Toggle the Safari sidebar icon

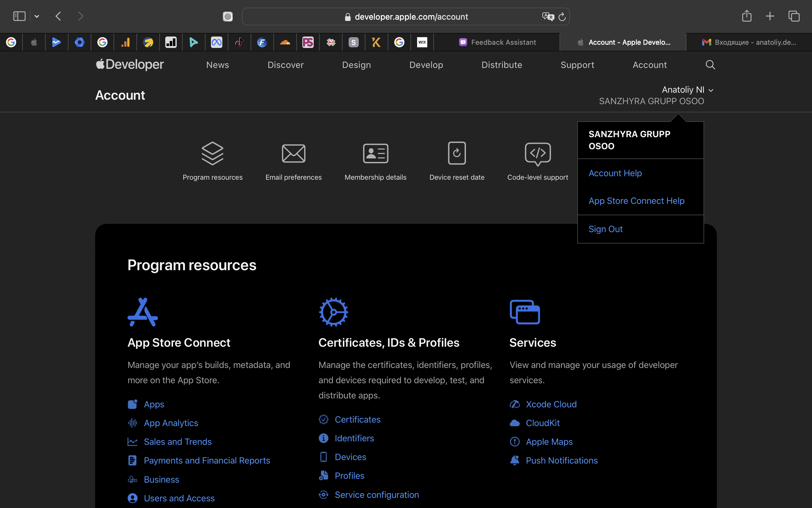tap(19, 16)
